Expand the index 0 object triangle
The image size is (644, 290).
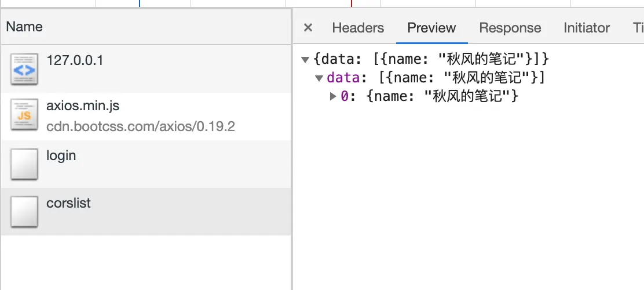333,97
